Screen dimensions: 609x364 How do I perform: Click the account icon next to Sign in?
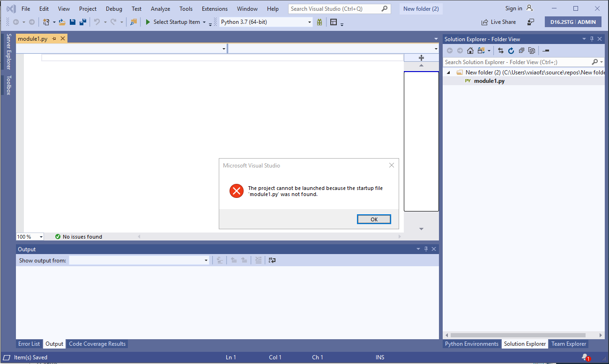(x=530, y=8)
